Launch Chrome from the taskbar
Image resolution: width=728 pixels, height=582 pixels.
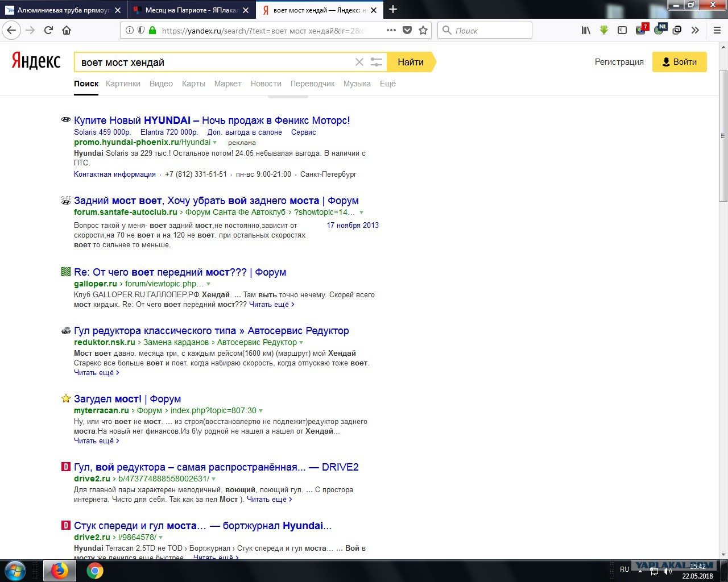(95, 571)
